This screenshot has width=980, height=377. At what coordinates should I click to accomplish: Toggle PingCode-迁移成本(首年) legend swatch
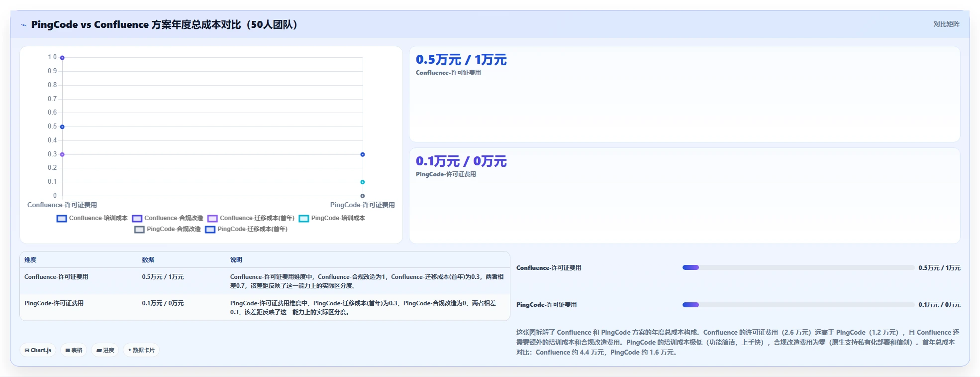210,230
